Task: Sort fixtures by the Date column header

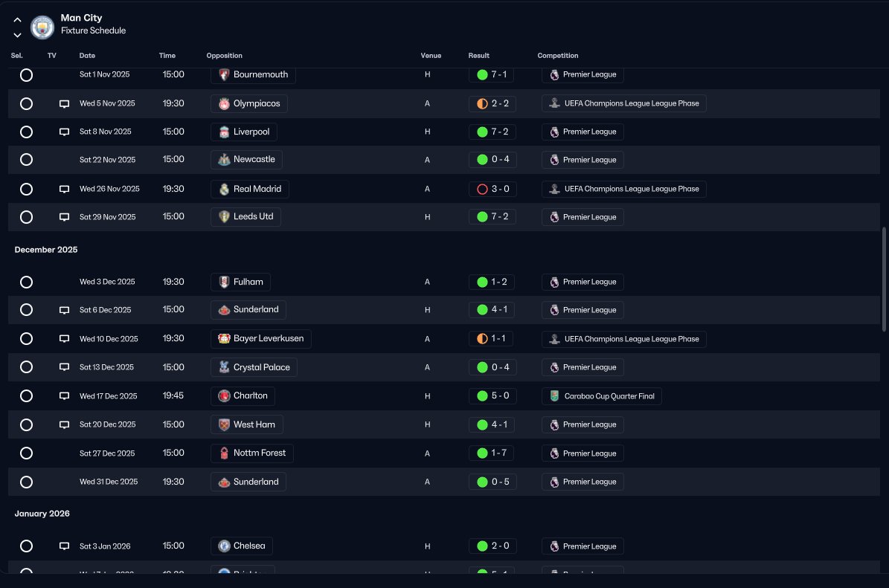Action: pyautogui.click(x=87, y=56)
